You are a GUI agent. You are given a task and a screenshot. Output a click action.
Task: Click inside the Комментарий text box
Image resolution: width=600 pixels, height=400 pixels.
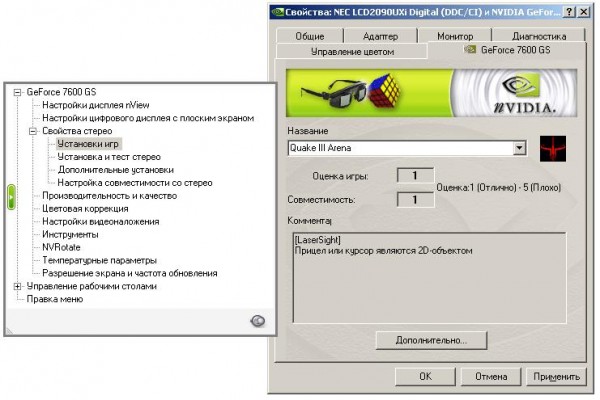pyautogui.click(x=429, y=278)
